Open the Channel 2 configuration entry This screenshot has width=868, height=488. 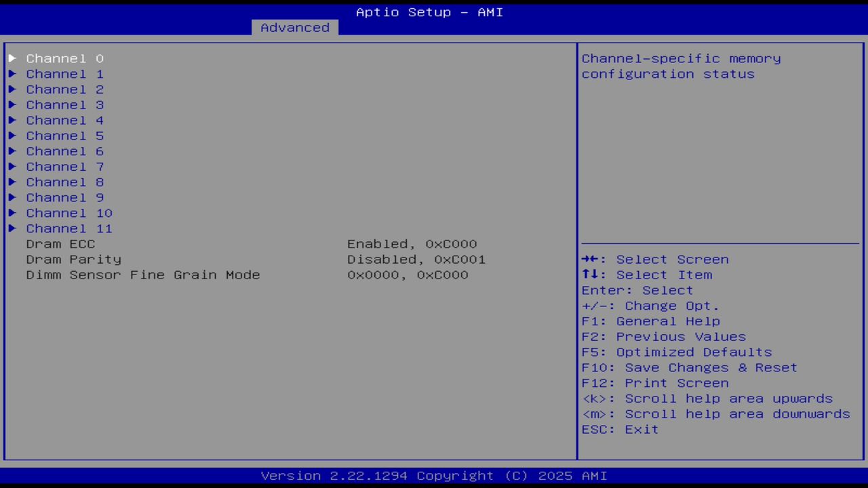coord(64,89)
